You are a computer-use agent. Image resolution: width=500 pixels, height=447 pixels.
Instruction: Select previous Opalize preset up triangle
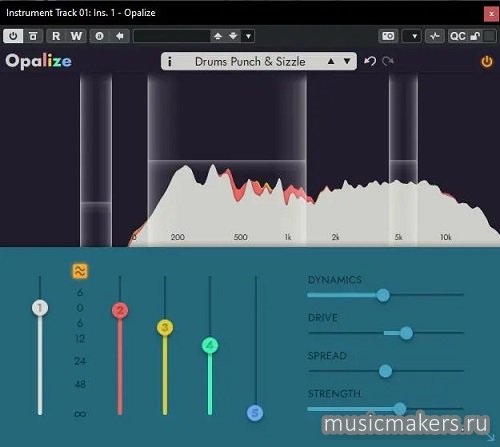[331, 61]
